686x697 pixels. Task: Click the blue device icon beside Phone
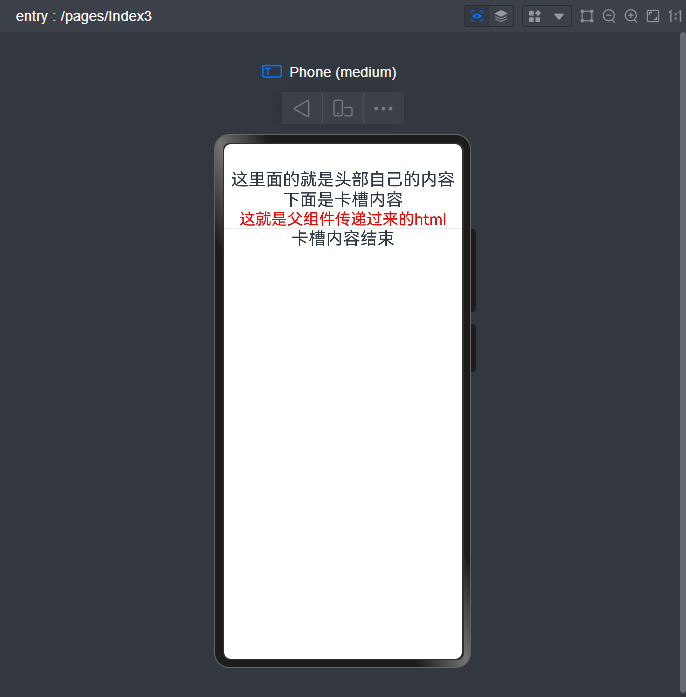[x=271, y=71]
